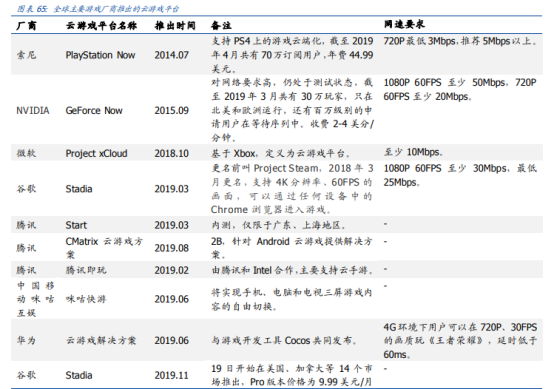Click the '基于 Xbox' remark cell

coord(281,153)
